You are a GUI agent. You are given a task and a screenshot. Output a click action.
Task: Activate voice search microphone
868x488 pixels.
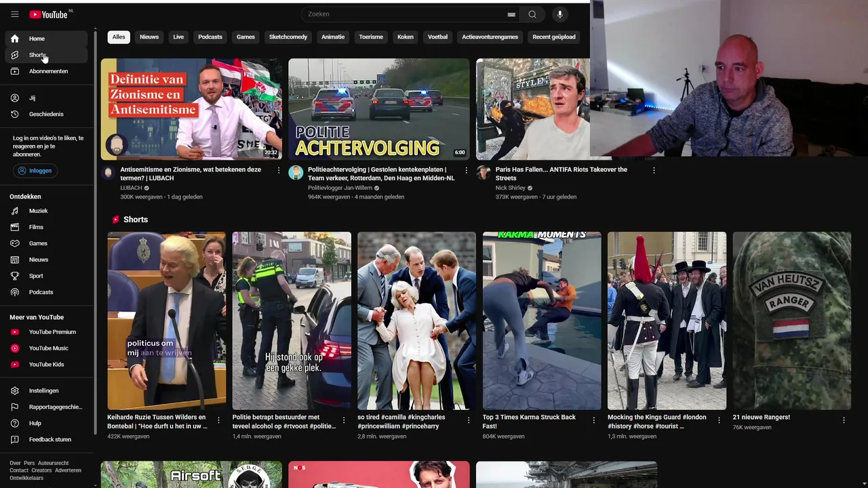tap(559, 14)
